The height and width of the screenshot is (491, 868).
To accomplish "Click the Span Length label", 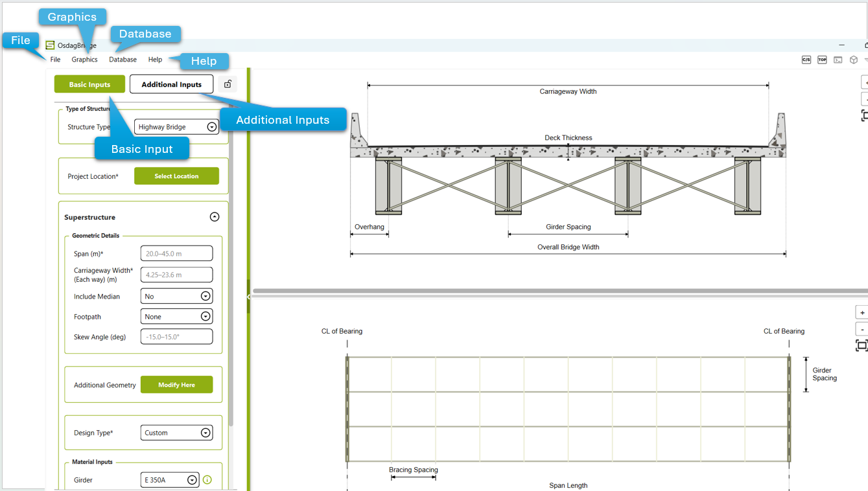I will pos(569,486).
